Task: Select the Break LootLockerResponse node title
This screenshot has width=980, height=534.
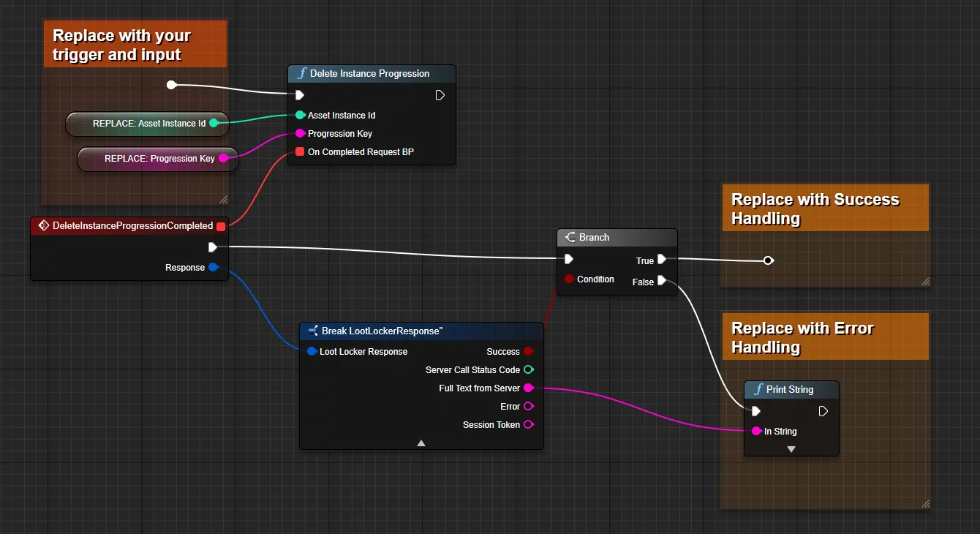Action: click(x=382, y=331)
